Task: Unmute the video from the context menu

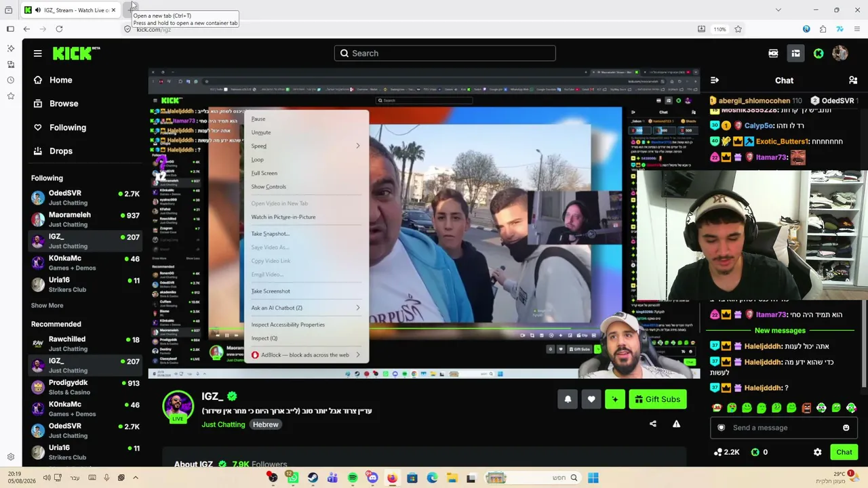Action: click(261, 133)
